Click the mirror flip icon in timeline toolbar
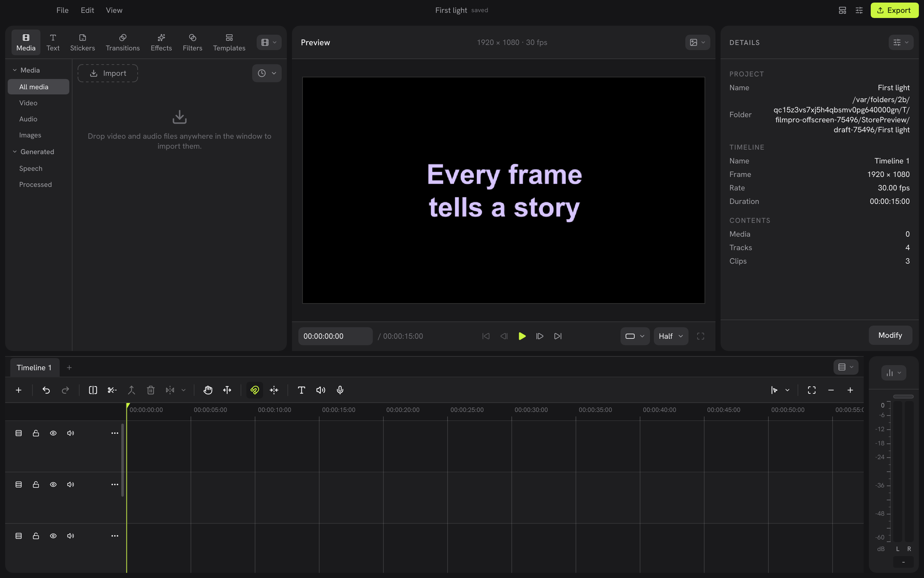 tap(170, 390)
